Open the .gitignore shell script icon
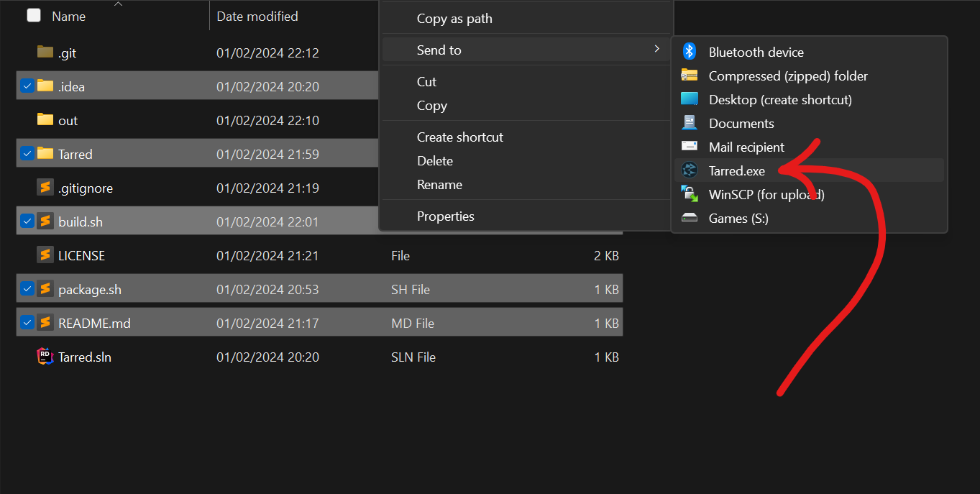 45,187
